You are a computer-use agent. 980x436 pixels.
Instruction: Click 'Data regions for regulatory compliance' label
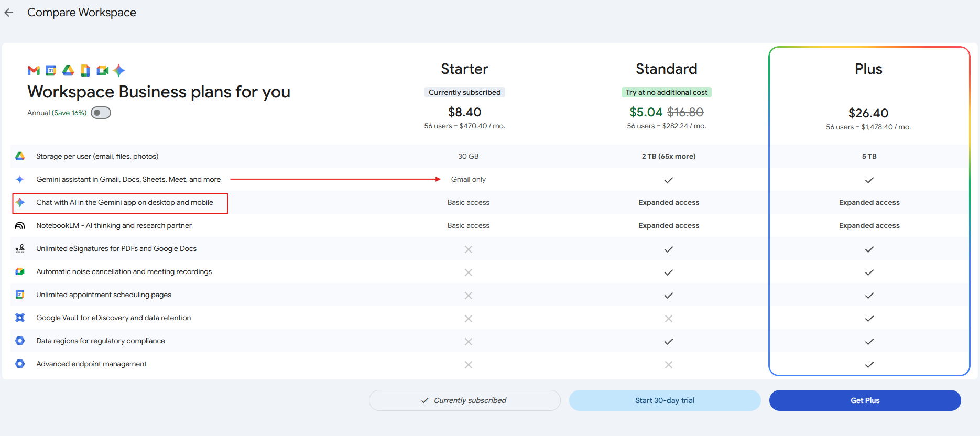pyautogui.click(x=101, y=341)
